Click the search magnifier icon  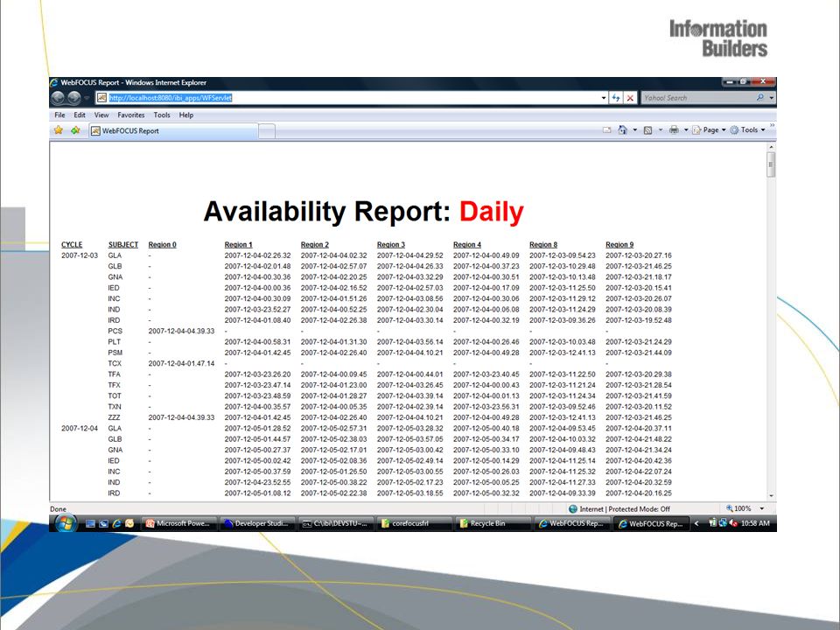pos(759,97)
